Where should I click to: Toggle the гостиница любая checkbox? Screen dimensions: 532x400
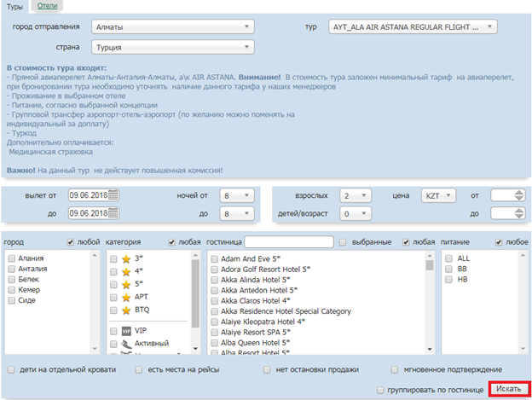[406, 242]
